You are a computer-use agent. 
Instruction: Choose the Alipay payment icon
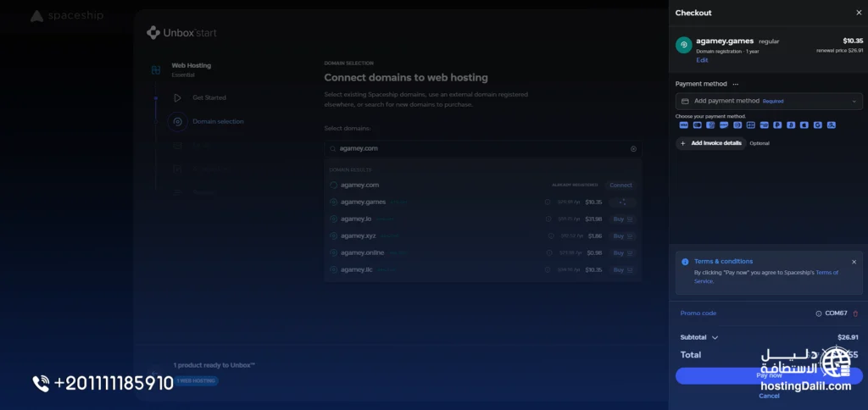[831, 125]
